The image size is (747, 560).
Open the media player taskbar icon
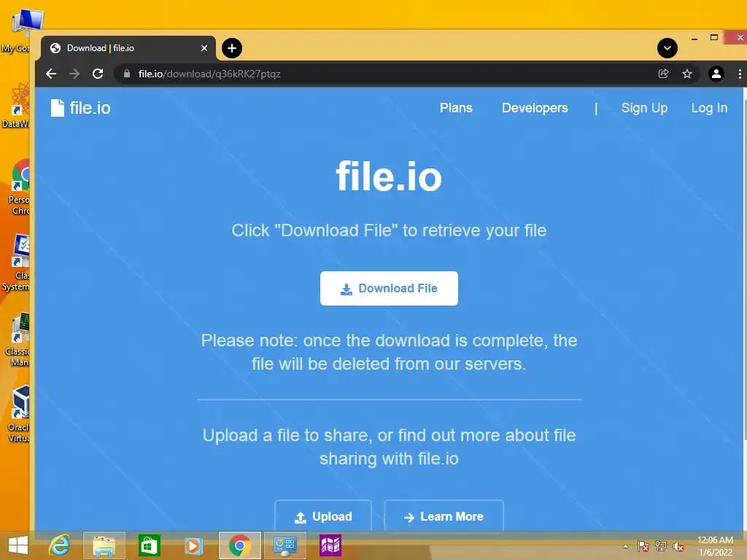point(193,545)
